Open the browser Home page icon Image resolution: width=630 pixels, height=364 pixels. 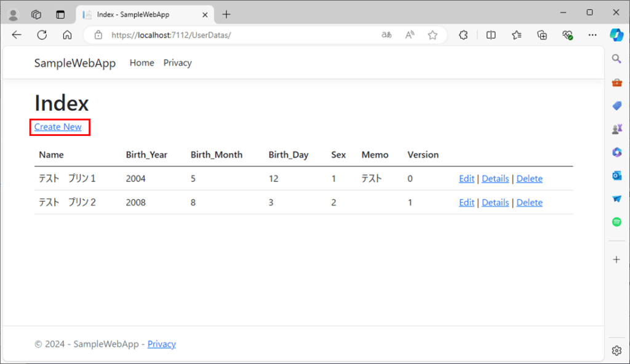point(68,35)
